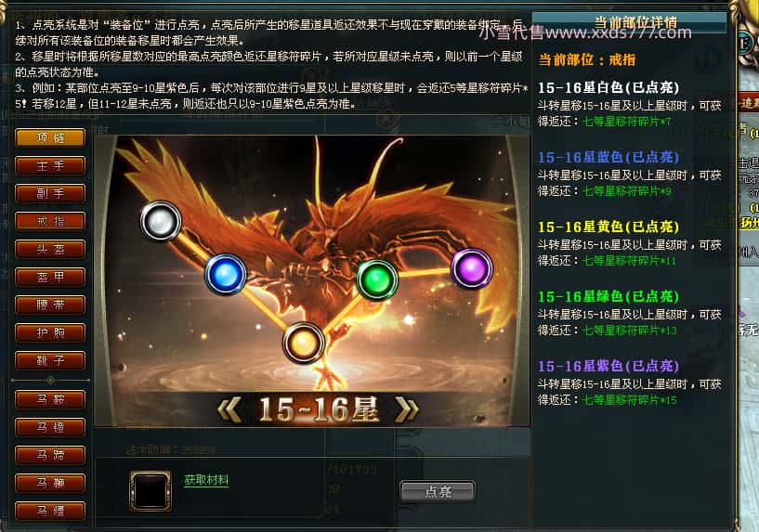Click the white orb on the phoenix
The image size is (759, 532).
(x=161, y=221)
